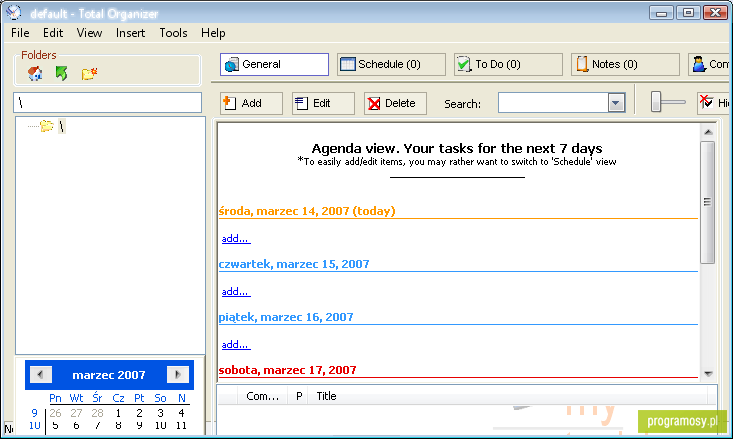The width and height of the screenshot is (733, 439).
Task: Click the Pn weekday header
Action: click(x=55, y=398)
